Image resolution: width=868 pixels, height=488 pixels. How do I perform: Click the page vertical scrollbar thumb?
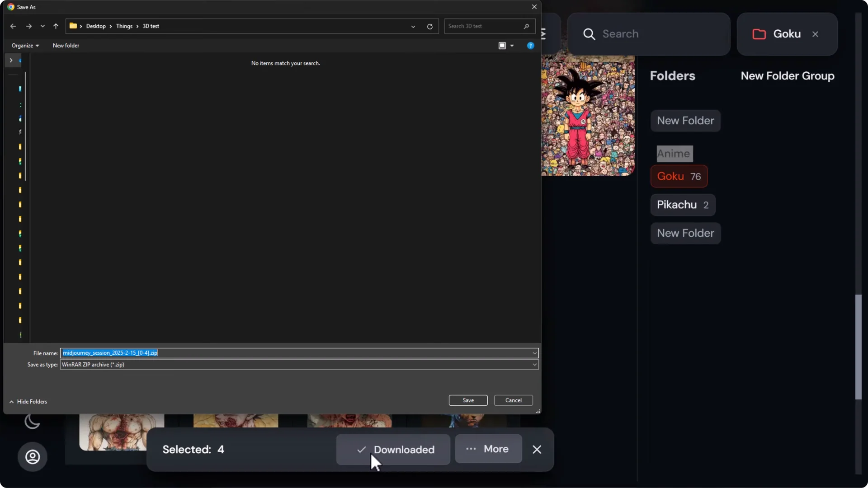tap(858, 347)
